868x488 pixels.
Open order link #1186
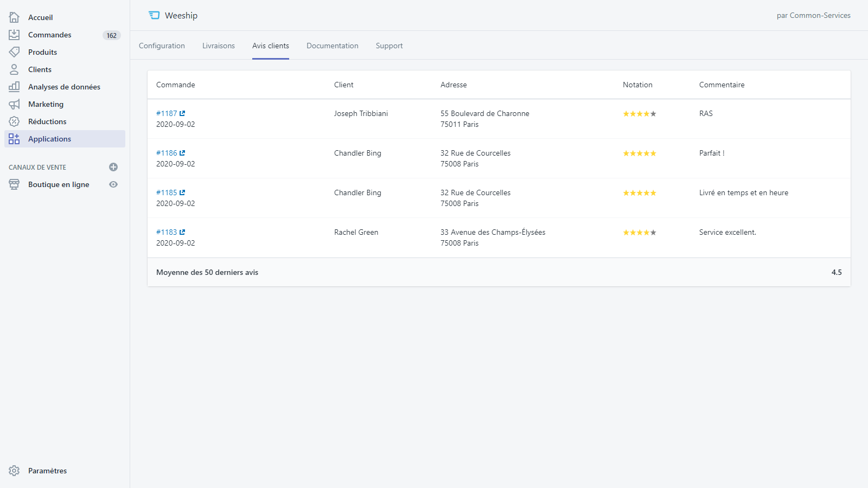[x=167, y=153]
